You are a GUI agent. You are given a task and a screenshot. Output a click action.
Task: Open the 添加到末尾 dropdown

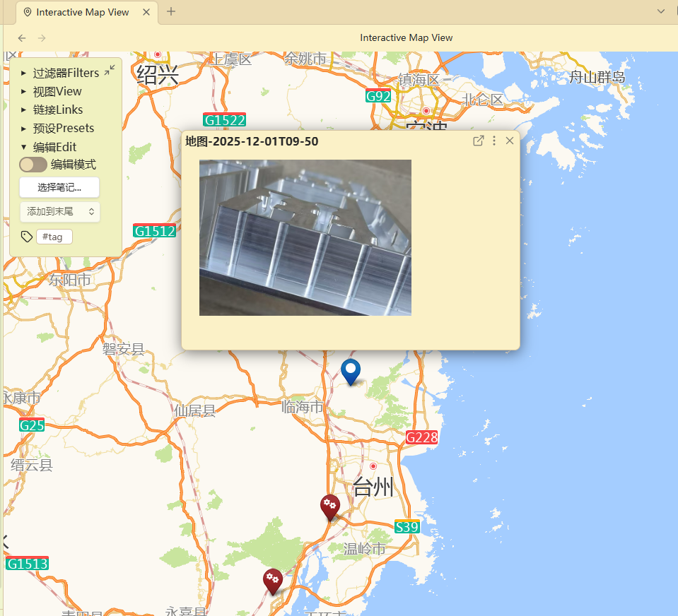pyautogui.click(x=60, y=211)
